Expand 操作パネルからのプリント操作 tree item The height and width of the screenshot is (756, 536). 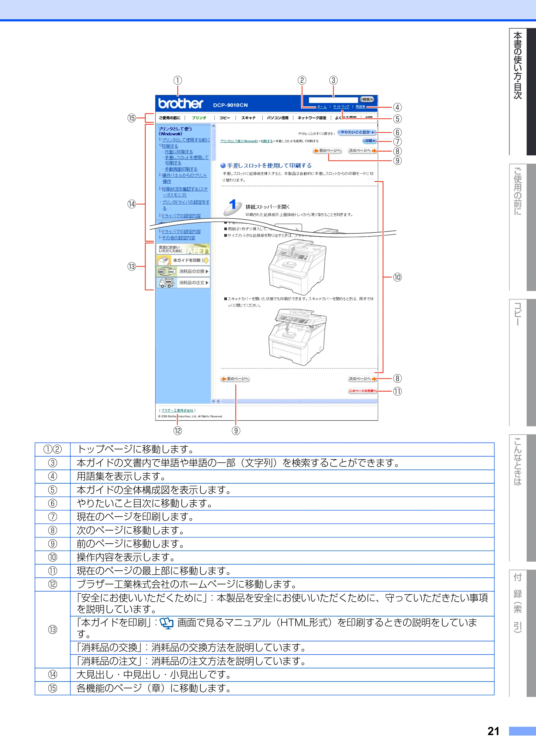pyautogui.click(x=161, y=175)
